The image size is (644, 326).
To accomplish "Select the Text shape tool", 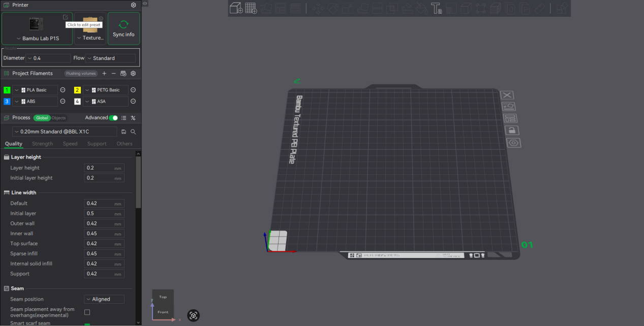I will tap(436, 8).
